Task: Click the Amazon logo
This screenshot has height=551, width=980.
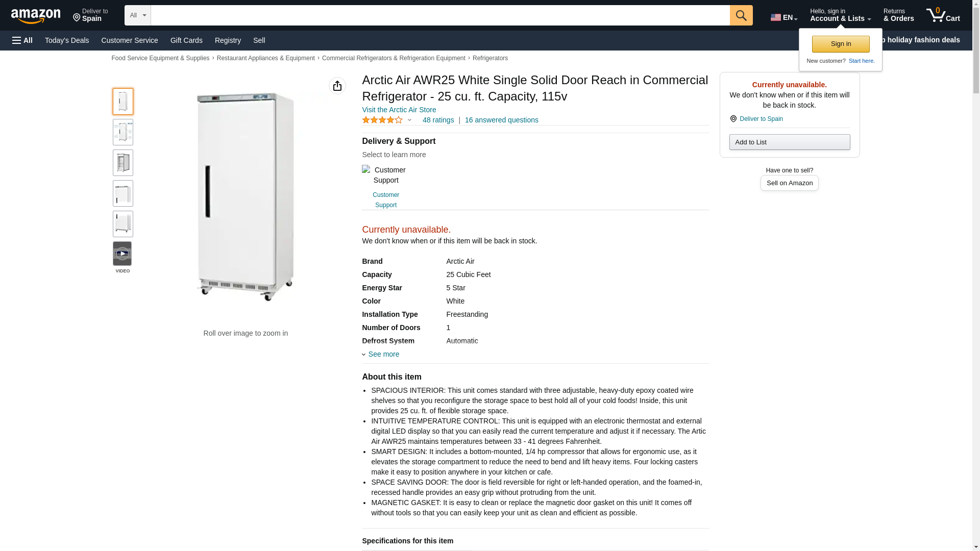Action: (x=36, y=16)
